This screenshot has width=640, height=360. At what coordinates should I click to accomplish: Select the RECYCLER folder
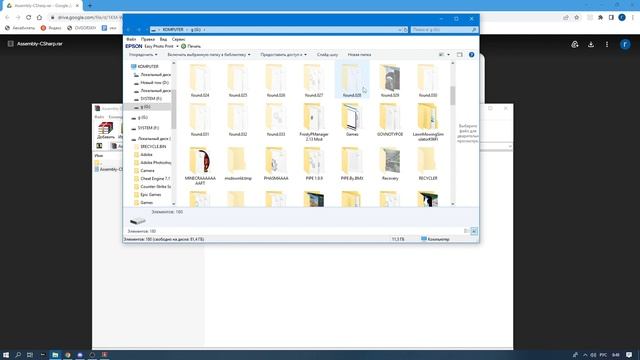[428, 164]
